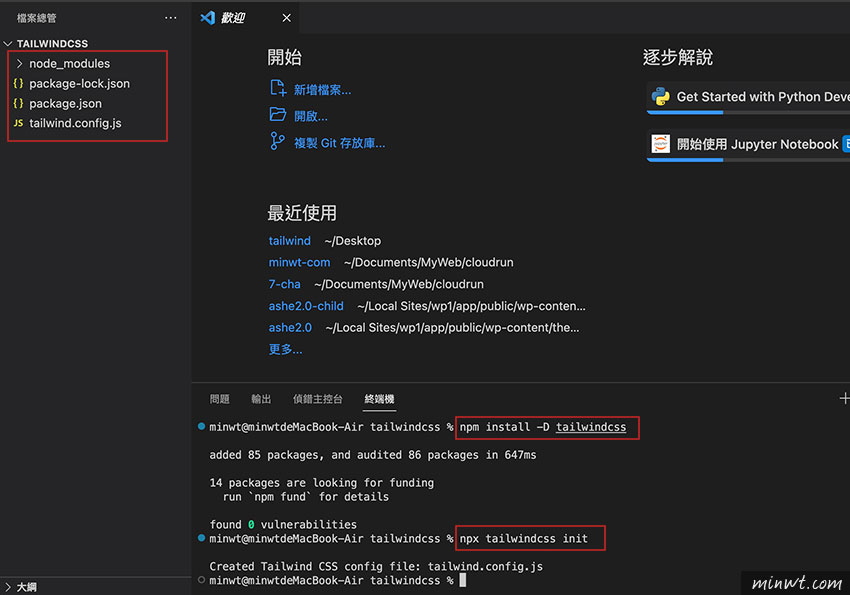This screenshot has height=595, width=850.
Task: Click the open folder icon beside 開啟
Action: pyautogui.click(x=278, y=114)
